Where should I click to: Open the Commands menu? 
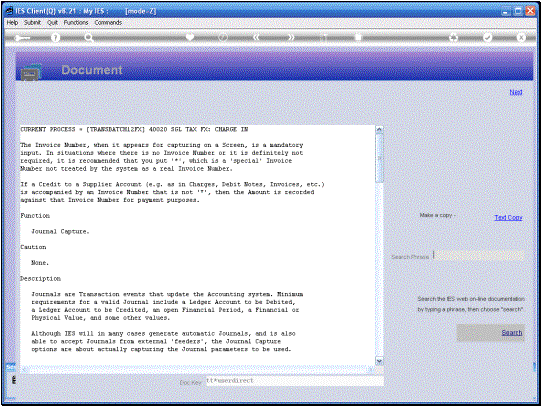pyautogui.click(x=108, y=22)
